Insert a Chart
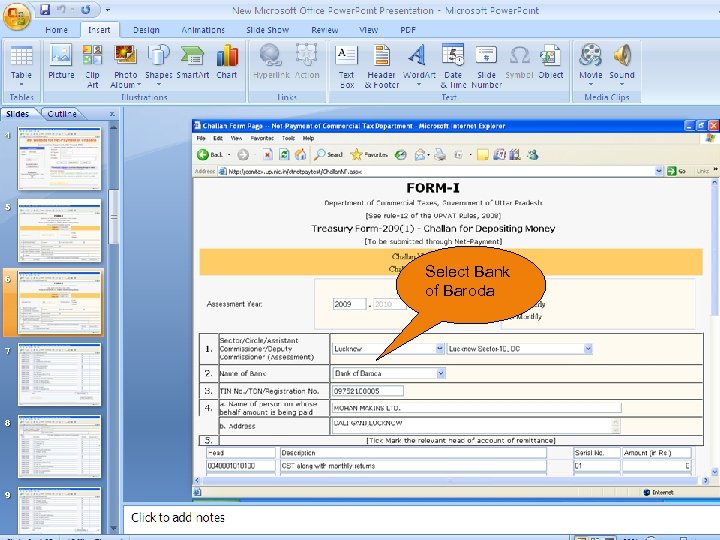 pyautogui.click(x=227, y=62)
